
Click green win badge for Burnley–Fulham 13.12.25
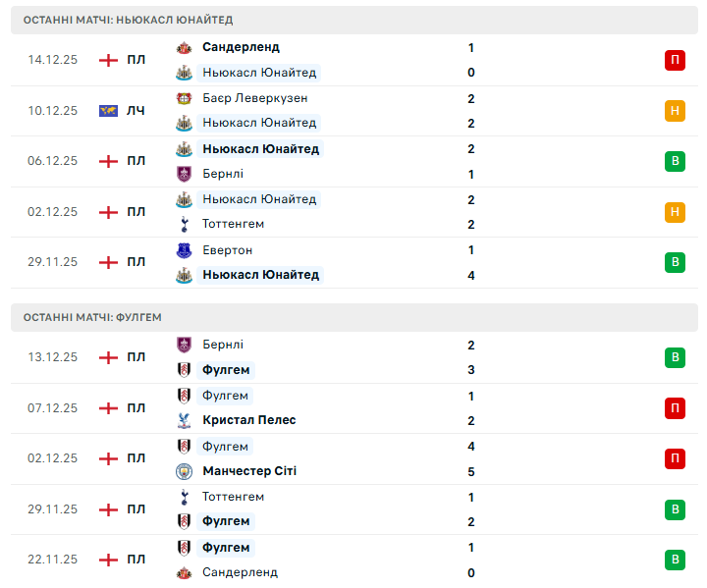coord(675,357)
